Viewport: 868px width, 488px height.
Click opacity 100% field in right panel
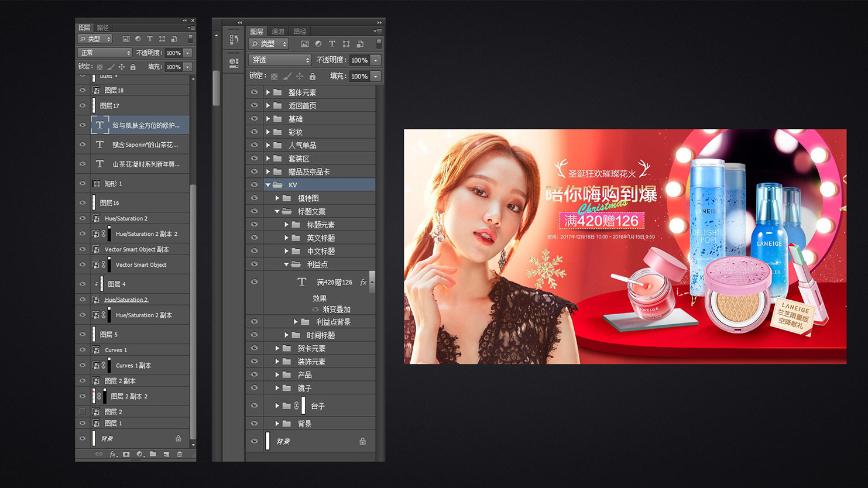pyautogui.click(x=359, y=60)
